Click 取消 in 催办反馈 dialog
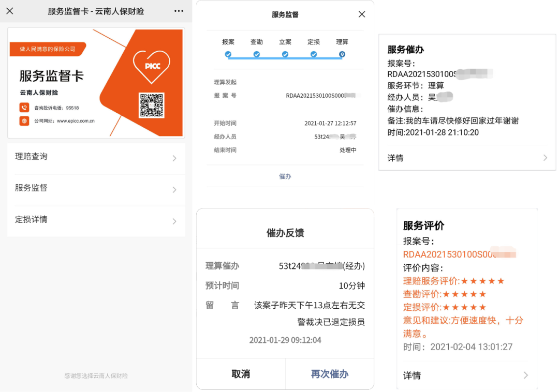This screenshot has height=392, width=559. [x=241, y=374]
